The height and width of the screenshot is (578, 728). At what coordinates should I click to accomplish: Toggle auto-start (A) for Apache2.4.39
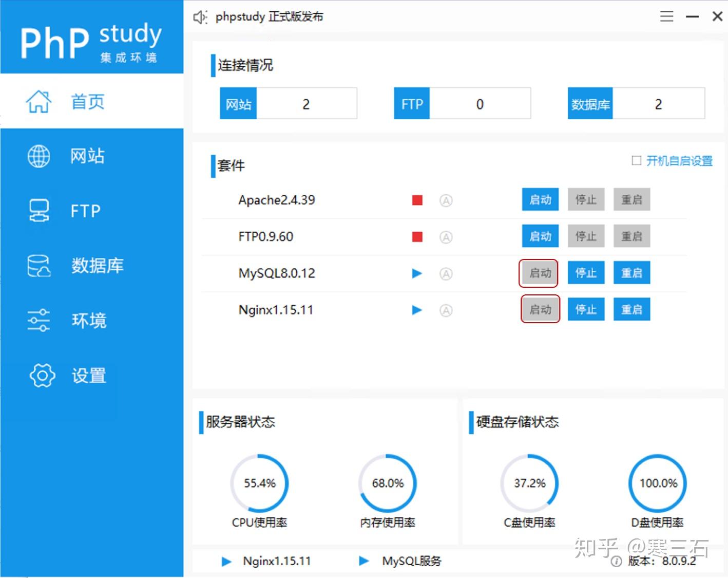coord(446,200)
